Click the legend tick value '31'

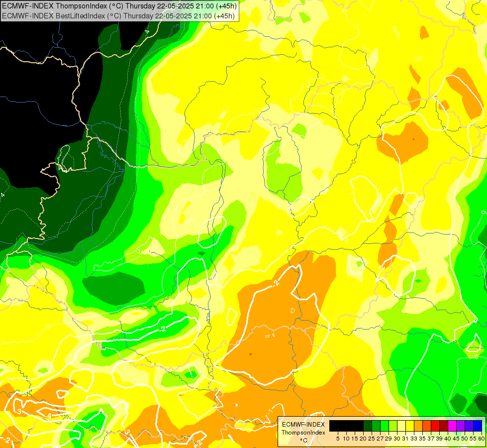(405, 439)
